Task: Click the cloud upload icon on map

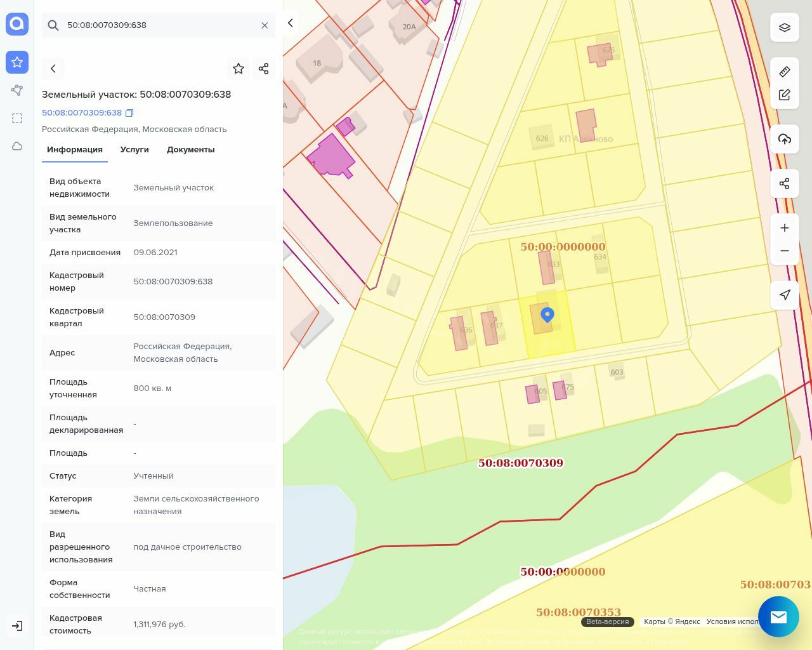Action: pos(785,139)
